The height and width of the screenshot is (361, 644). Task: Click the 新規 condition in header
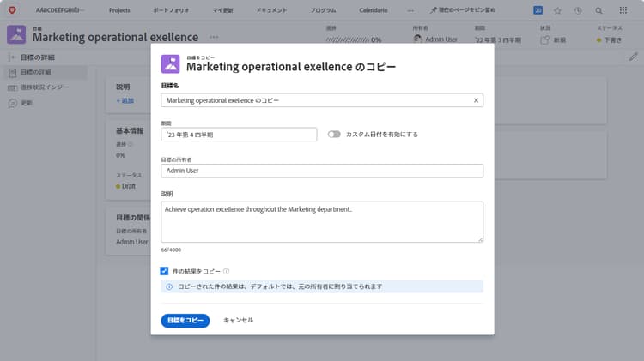[553, 39]
